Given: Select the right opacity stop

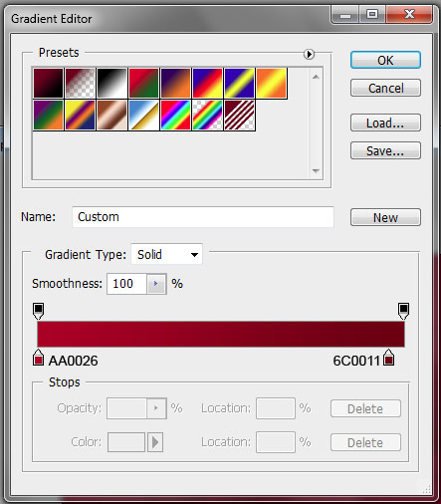Looking at the screenshot, I should [403, 311].
